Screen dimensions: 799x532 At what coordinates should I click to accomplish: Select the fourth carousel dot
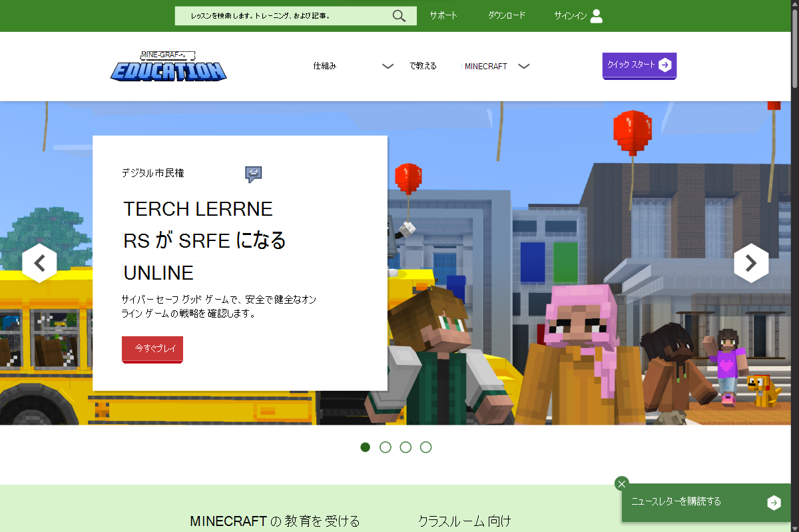(x=426, y=447)
